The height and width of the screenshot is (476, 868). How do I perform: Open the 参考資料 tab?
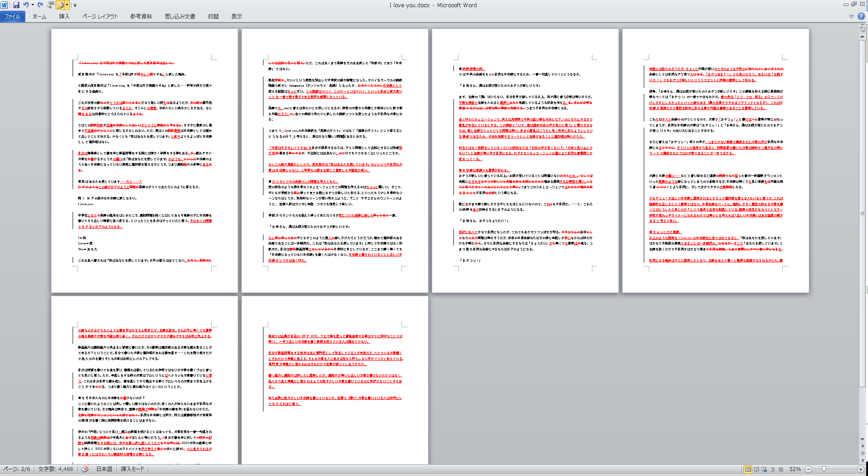tap(141, 17)
